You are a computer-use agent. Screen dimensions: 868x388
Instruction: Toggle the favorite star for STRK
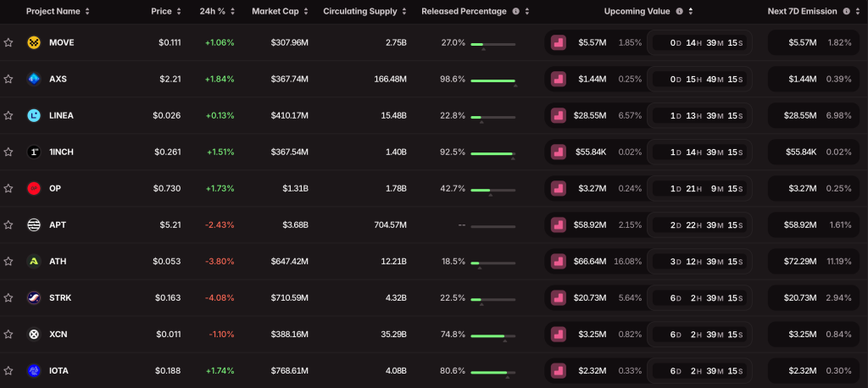tap(8, 297)
